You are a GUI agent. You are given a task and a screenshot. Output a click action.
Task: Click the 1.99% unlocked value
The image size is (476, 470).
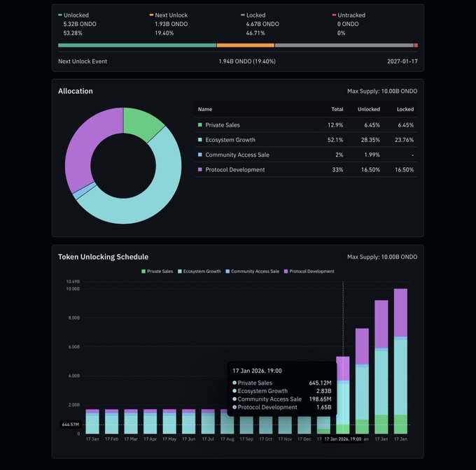coord(372,155)
